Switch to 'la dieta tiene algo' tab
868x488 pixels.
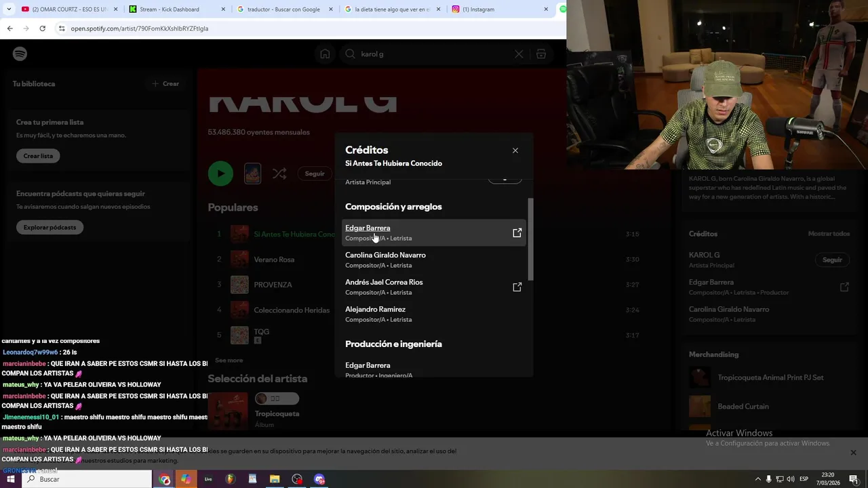(393, 9)
